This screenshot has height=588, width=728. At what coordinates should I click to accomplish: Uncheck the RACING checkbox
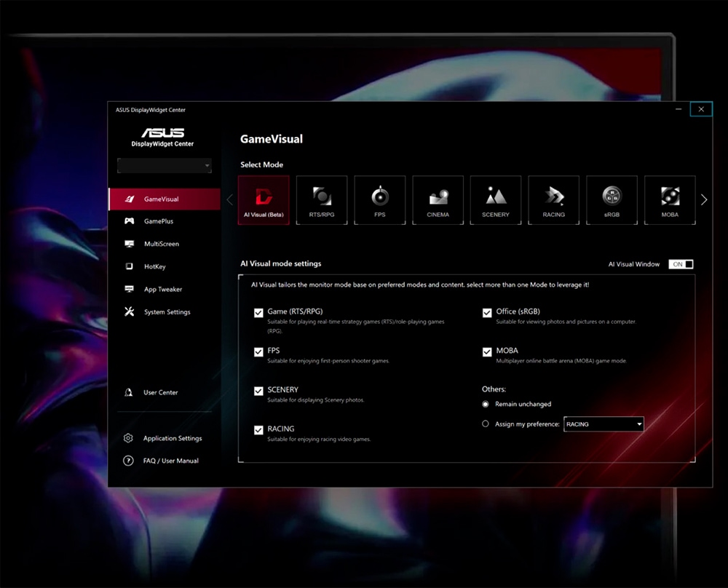258,430
